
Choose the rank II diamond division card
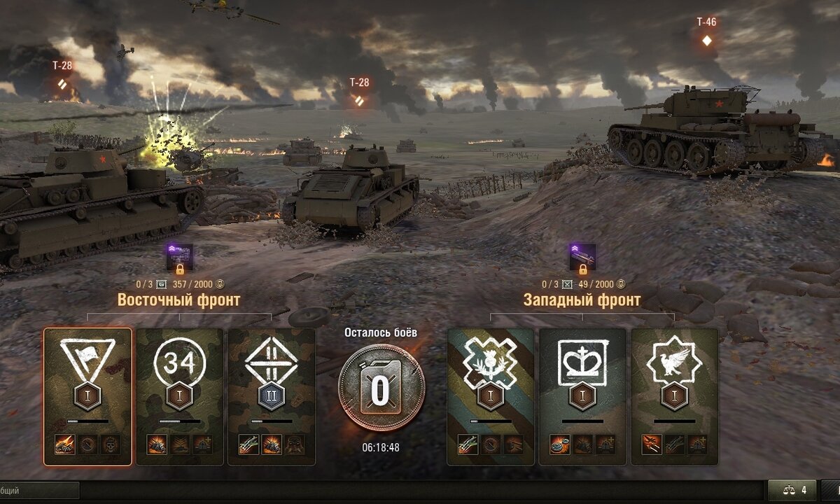(x=272, y=397)
